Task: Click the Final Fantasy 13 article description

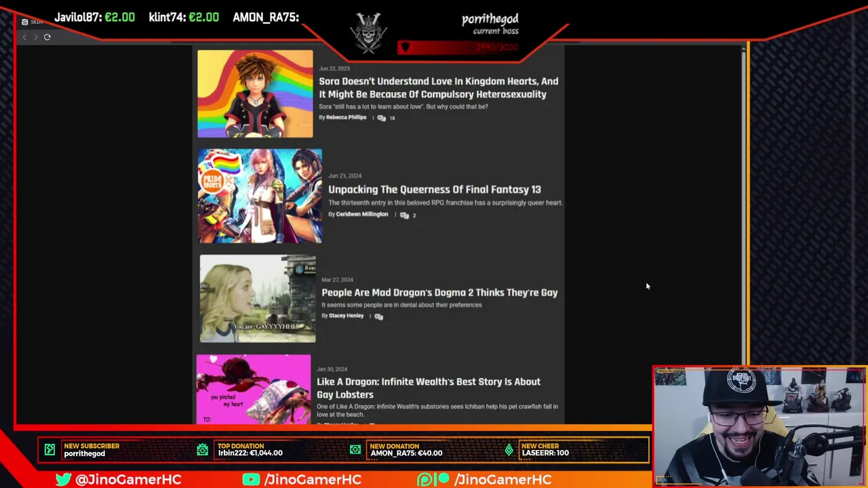Action: point(446,203)
